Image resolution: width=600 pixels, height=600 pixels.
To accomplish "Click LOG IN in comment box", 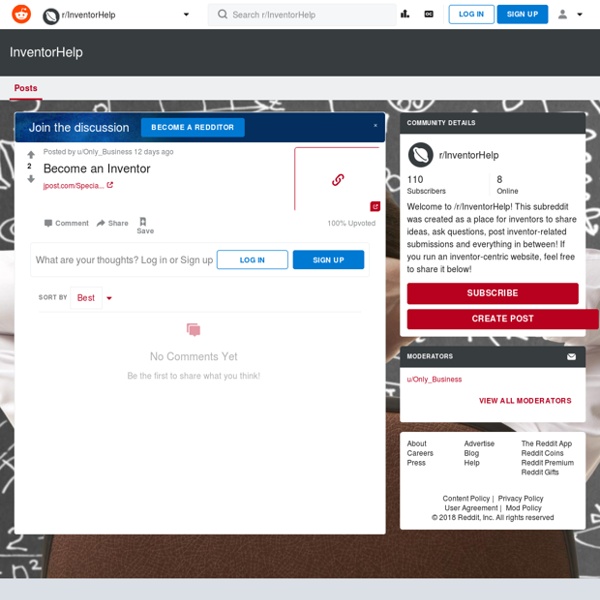I will click(252, 260).
